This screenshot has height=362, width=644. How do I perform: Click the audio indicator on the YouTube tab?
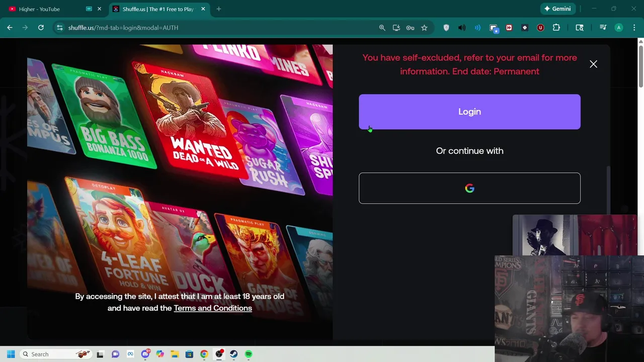(x=89, y=9)
